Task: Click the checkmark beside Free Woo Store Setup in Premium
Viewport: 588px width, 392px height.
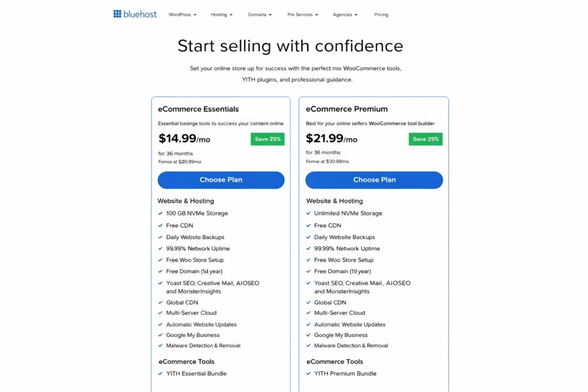Action: 308,260
